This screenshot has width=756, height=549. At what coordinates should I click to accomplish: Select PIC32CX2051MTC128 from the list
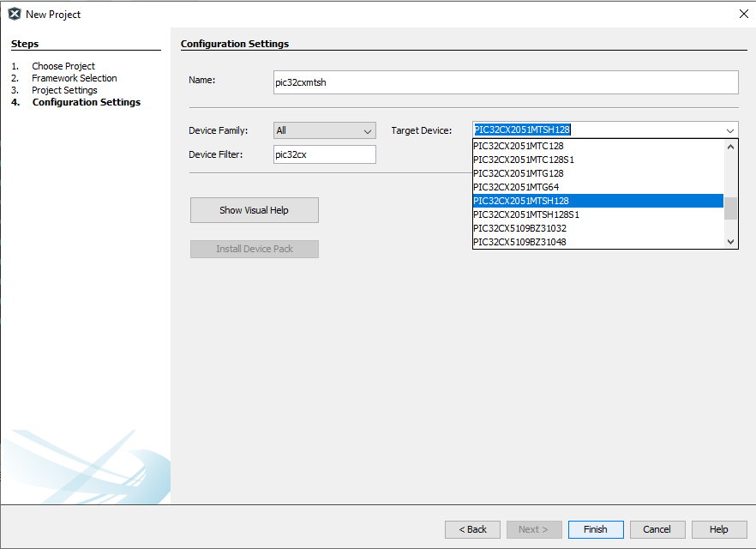[x=598, y=146]
